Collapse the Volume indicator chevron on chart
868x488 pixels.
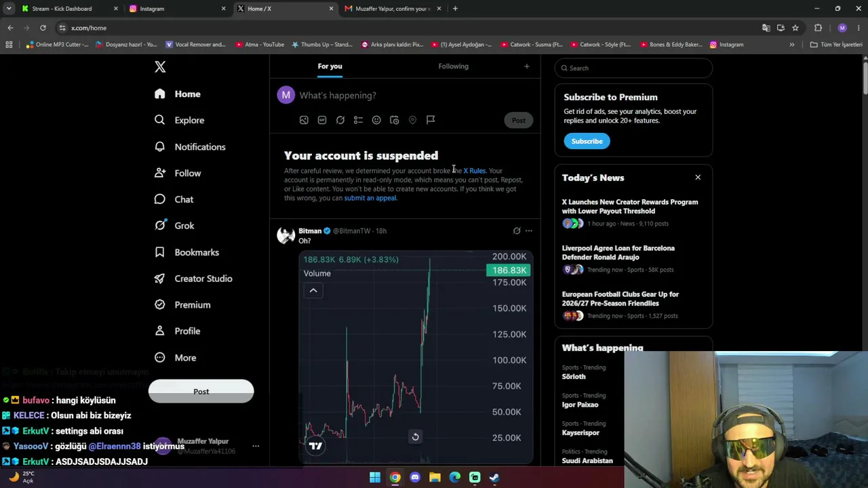(x=313, y=291)
